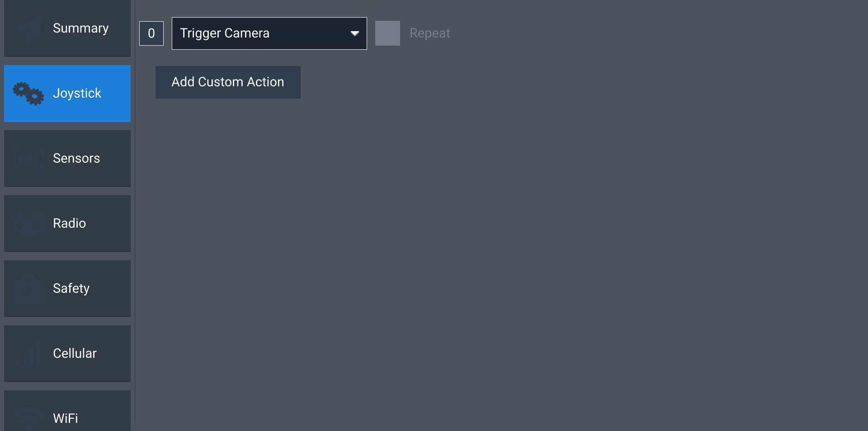Select the Safety tab label

pyautogui.click(x=71, y=289)
